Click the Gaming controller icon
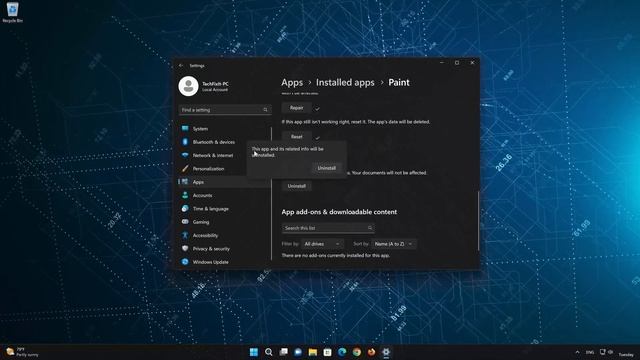This screenshot has height=360, width=640. (x=185, y=222)
